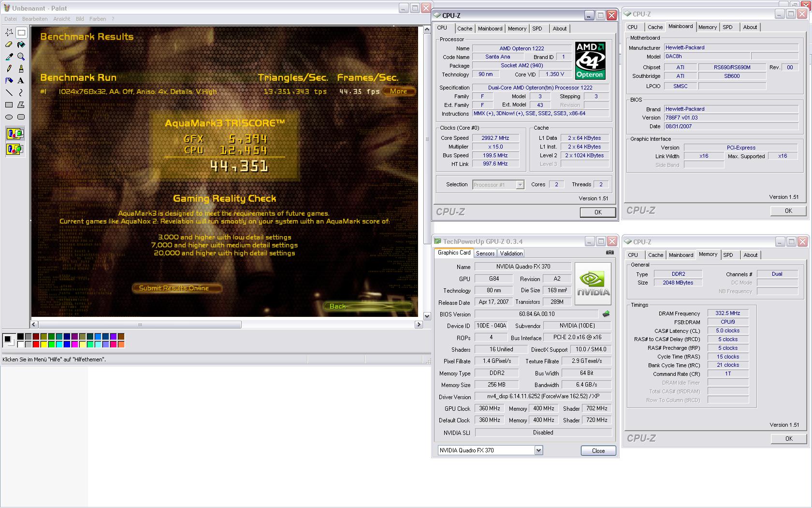812x508 pixels.
Task: Click the NVIDIA logo in GPU-Z
Action: pyautogui.click(x=593, y=284)
